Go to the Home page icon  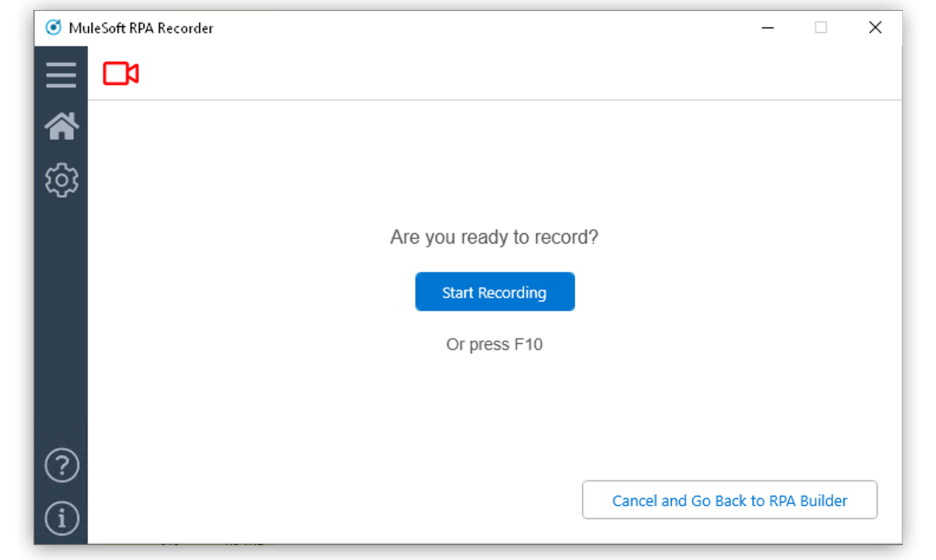point(61,126)
